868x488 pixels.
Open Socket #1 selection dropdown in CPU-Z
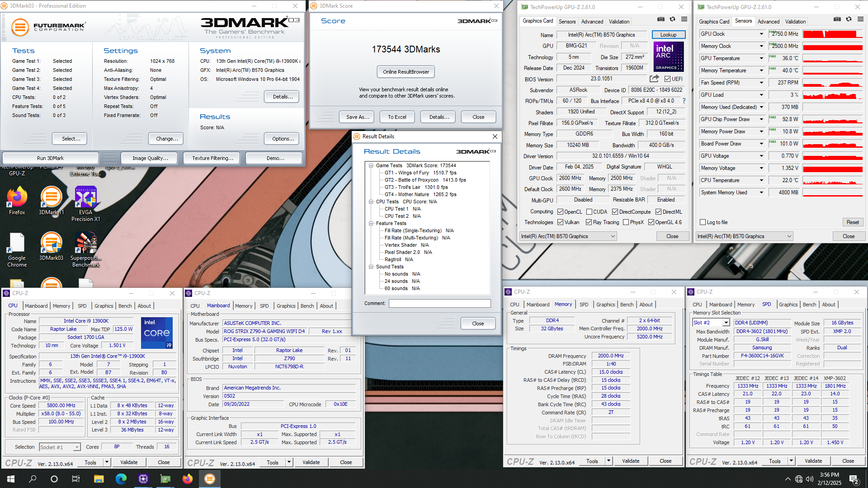click(60, 447)
